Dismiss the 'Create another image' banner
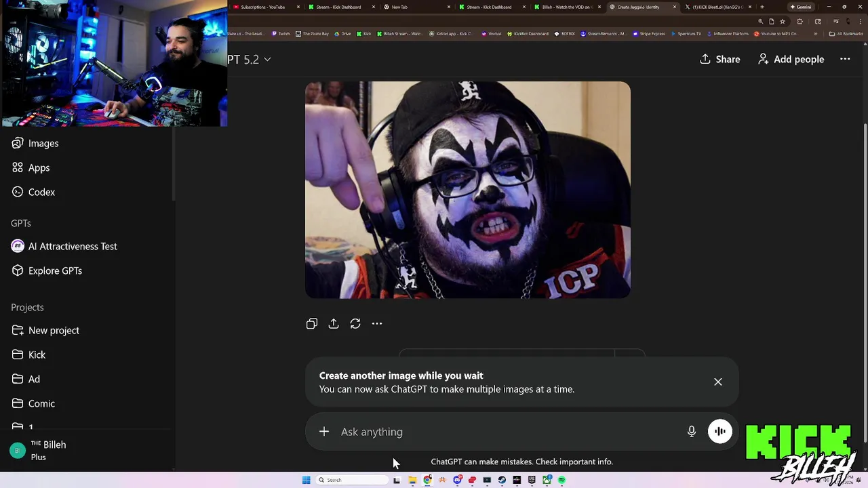868x488 pixels. pos(718,382)
